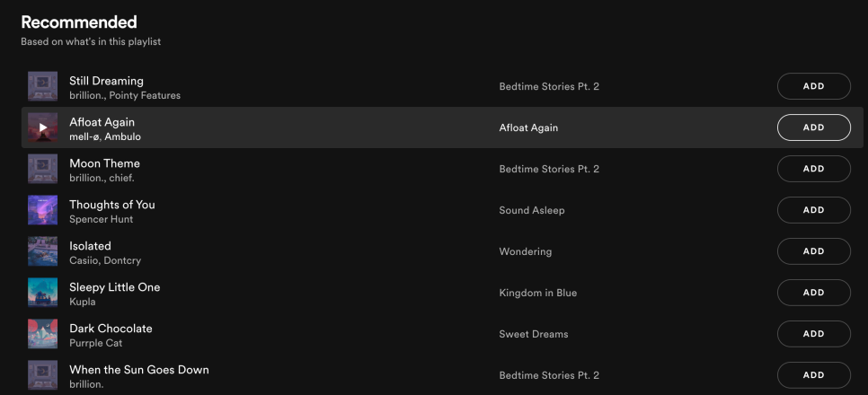
Task: Open the Still Dreaming album cover thumbnail
Action: [x=42, y=86]
